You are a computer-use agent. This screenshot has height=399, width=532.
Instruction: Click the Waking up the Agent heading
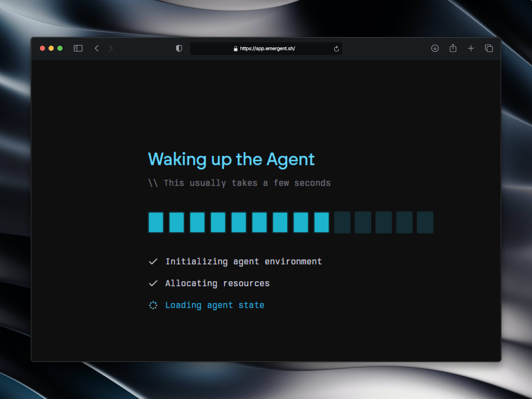pyautogui.click(x=231, y=159)
